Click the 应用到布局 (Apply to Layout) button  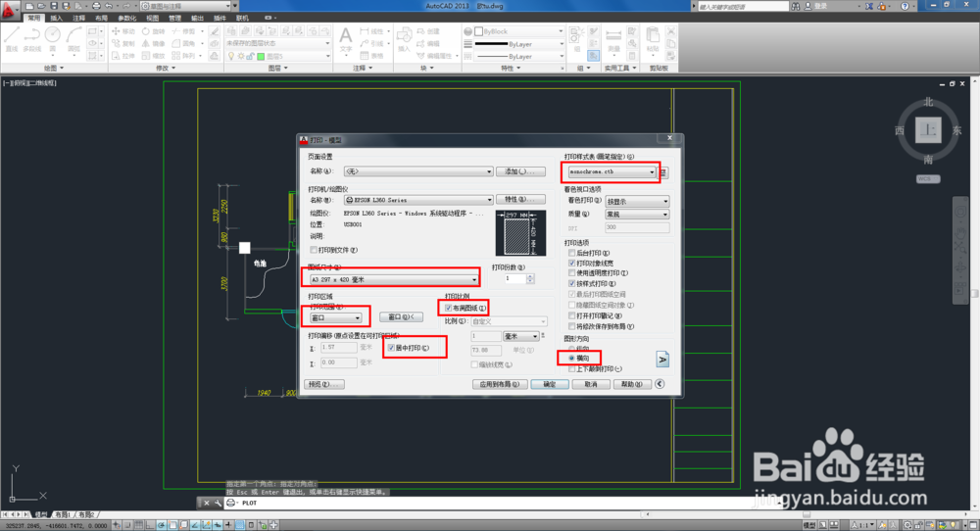pyautogui.click(x=500, y=384)
